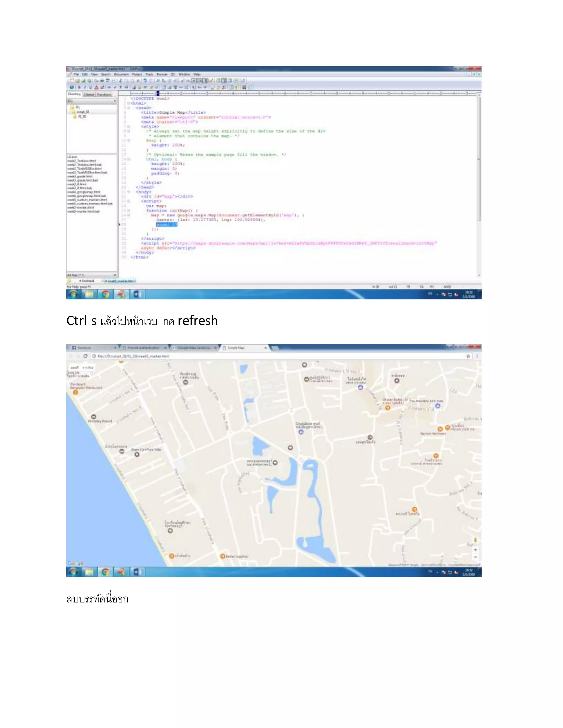Open the Document menu in EditPlus

pos(121,74)
